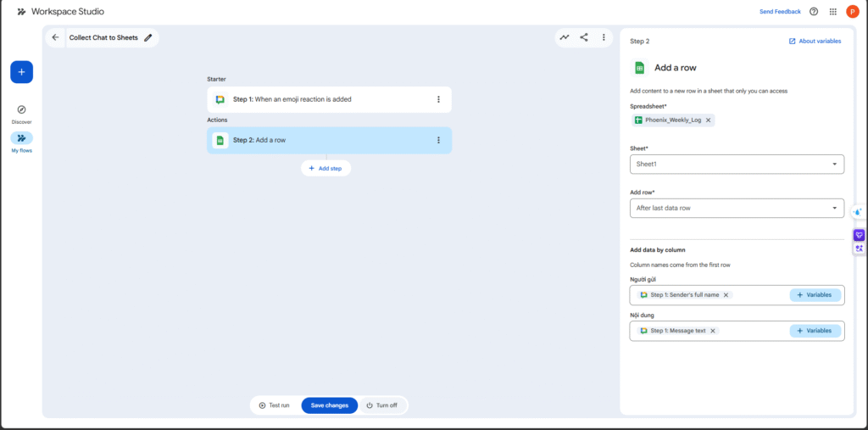Expand the Sheet dropdown showing Sheet1
The width and height of the screenshot is (868, 430).
737,164
